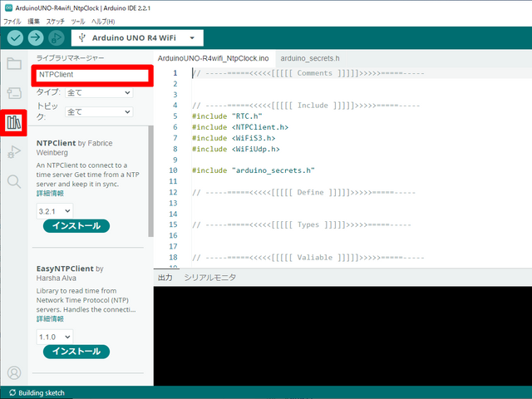The height and width of the screenshot is (399, 532).
Task: Start the Debug toolbar button
Action: pyautogui.click(x=57, y=38)
